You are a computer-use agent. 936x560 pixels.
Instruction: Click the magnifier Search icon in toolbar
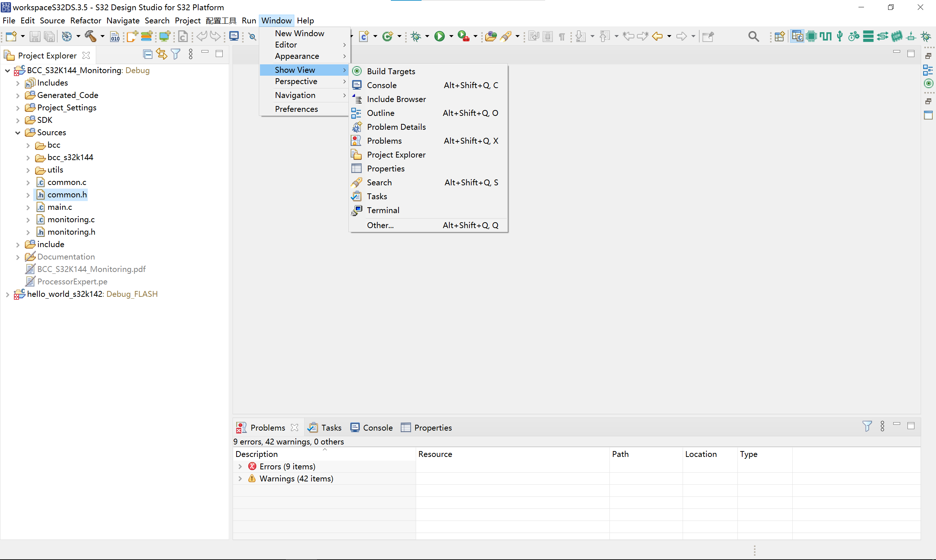(753, 36)
